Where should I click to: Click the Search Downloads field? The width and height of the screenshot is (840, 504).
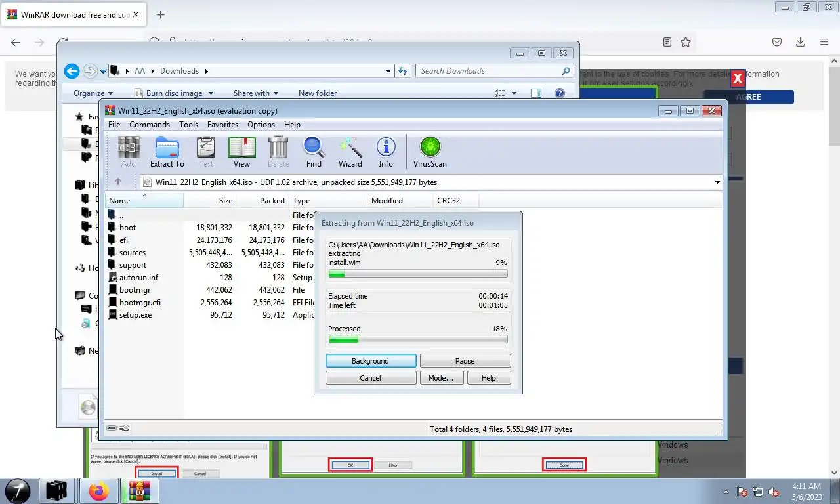pyautogui.click(x=495, y=71)
